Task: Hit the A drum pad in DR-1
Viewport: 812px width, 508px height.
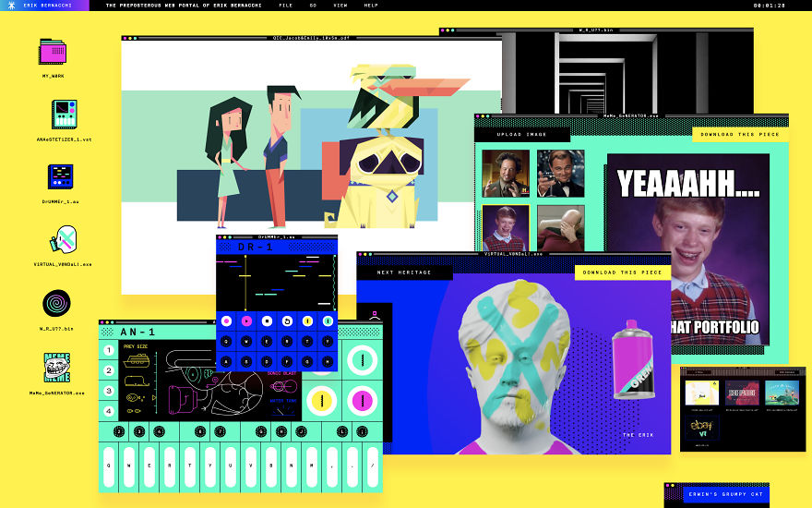Action: coord(226,361)
